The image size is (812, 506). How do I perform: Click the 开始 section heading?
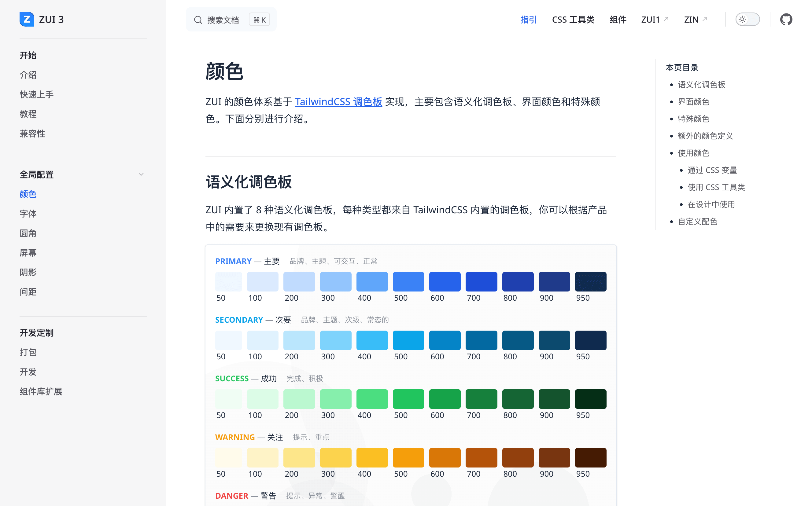28,55
